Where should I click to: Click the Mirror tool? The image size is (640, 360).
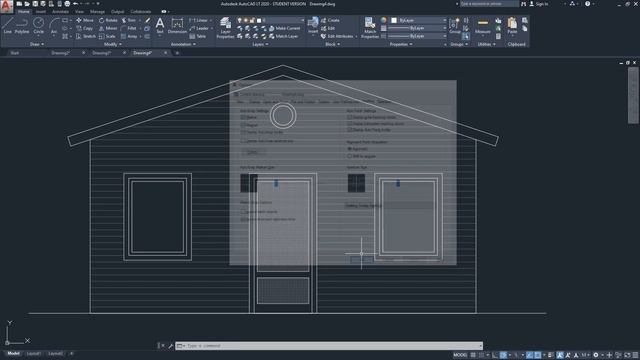108,28
